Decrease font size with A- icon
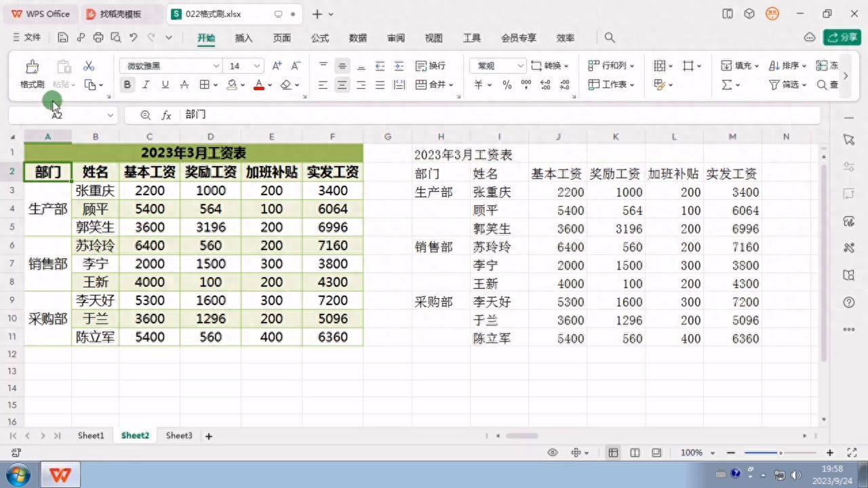The width and height of the screenshot is (868, 488). click(296, 66)
